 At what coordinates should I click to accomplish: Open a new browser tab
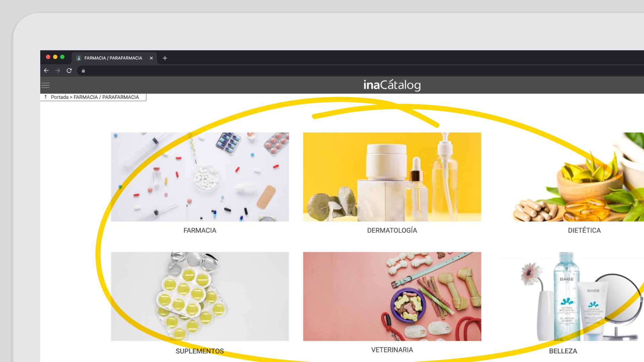[165, 58]
